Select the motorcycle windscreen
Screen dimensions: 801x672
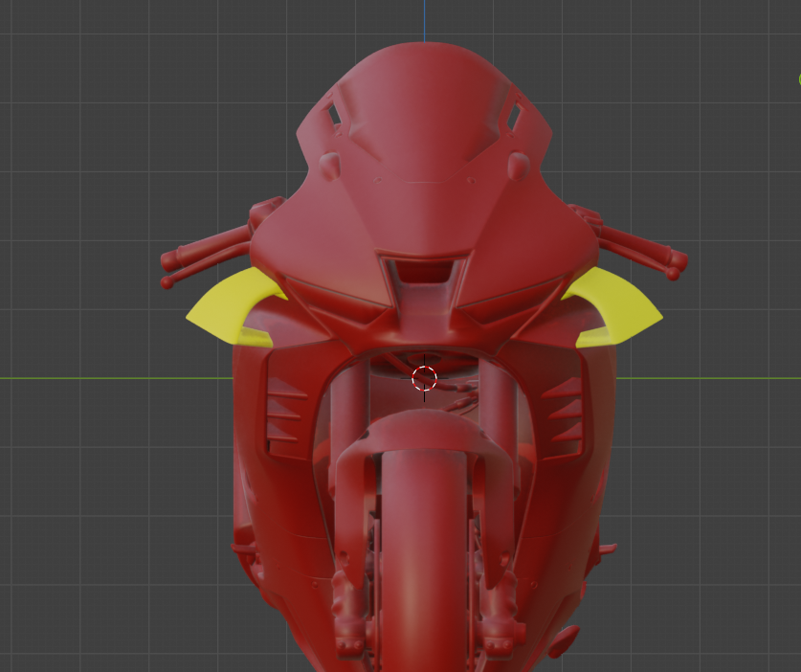(424, 105)
